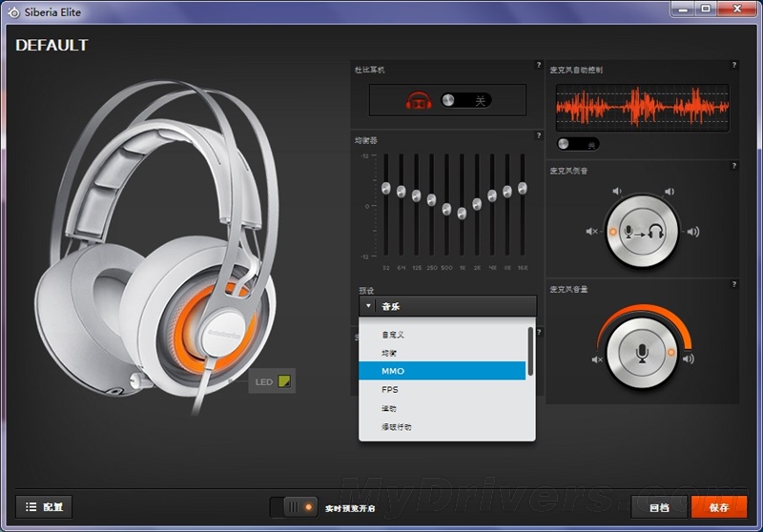Image resolution: width=763 pixels, height=532 pixels.
Task: Open help for the Dolby headphone section
Action: tap(539, 66)
